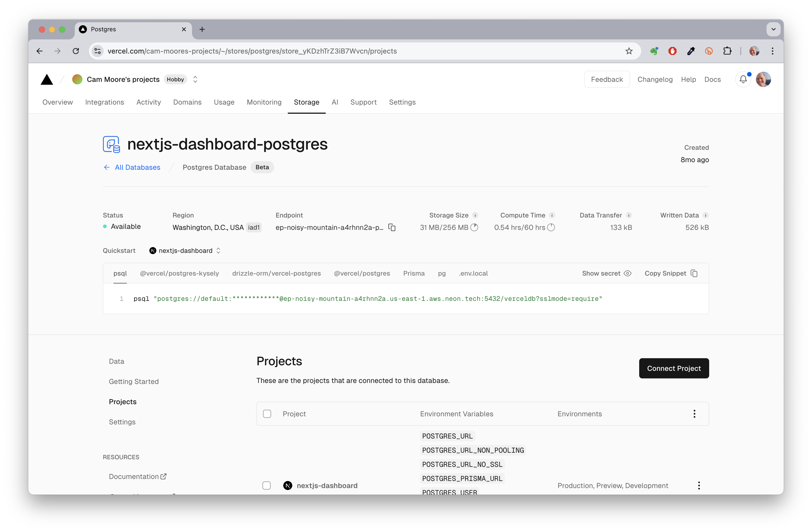Expand the team switcher chevron
812x532 pixels.
click(x=195, y=80)
